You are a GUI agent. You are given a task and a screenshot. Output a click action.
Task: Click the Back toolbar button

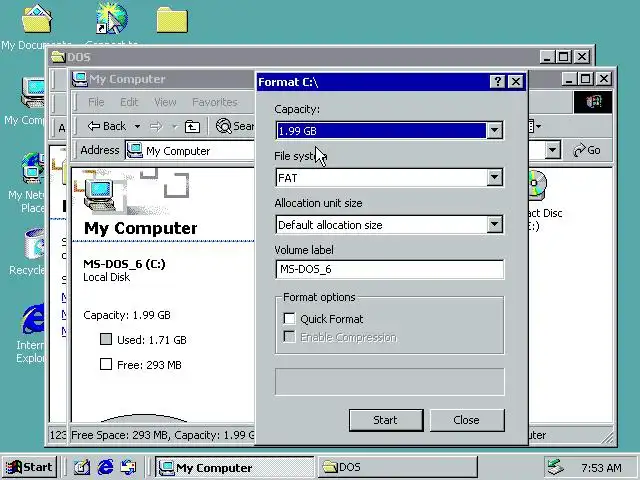pos(107,127)
